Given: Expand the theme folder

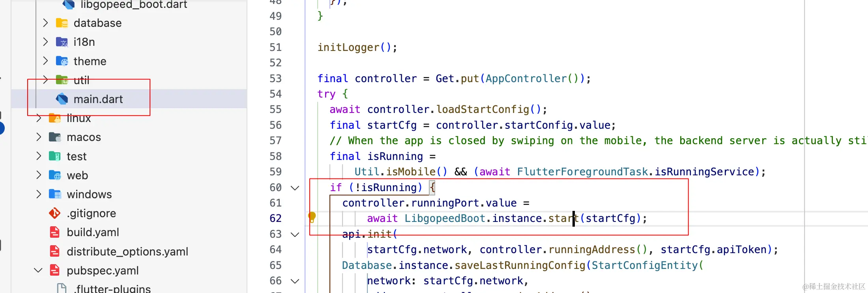Looking at the screenshot, I should coord(45,61).
